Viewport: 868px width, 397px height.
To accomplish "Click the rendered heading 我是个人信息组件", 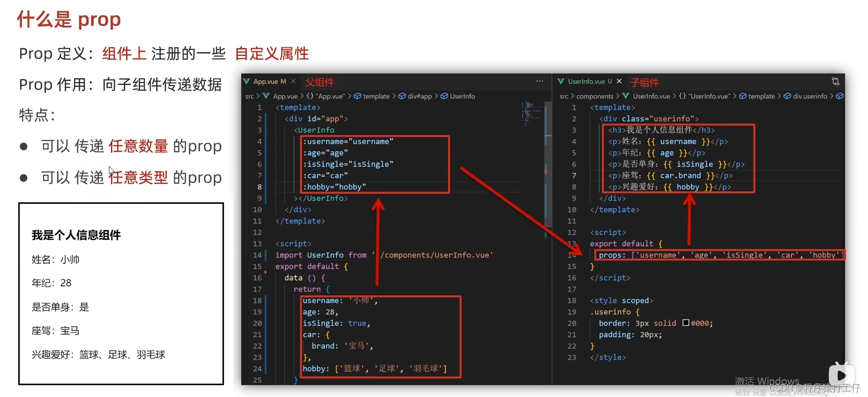I will click(x=76, y=235).
